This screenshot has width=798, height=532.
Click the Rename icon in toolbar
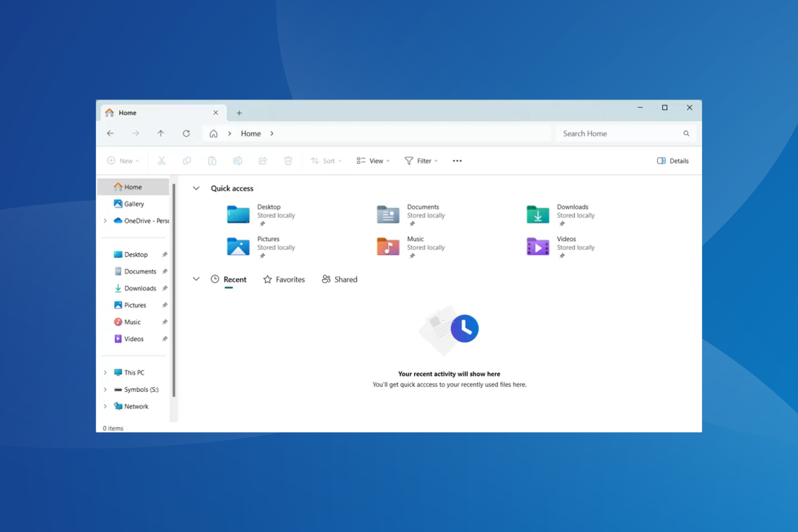point(237,161)
